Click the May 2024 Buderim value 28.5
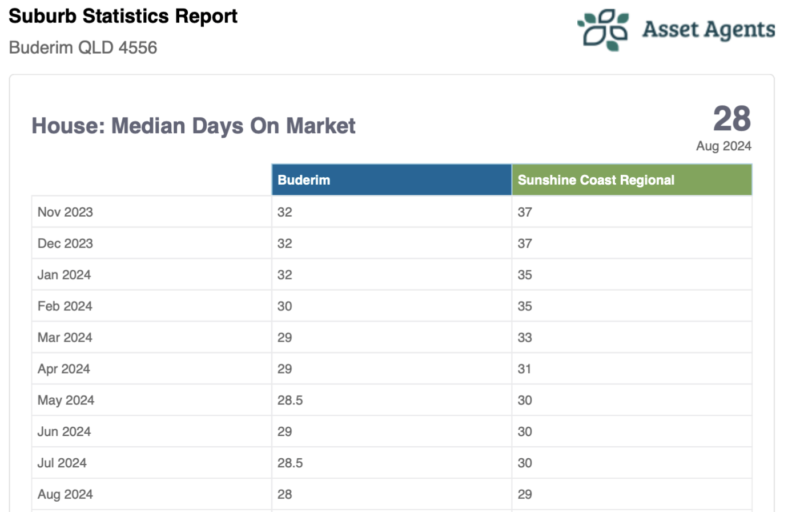This screenshot has height=512, width=812. tap(290, 401)
